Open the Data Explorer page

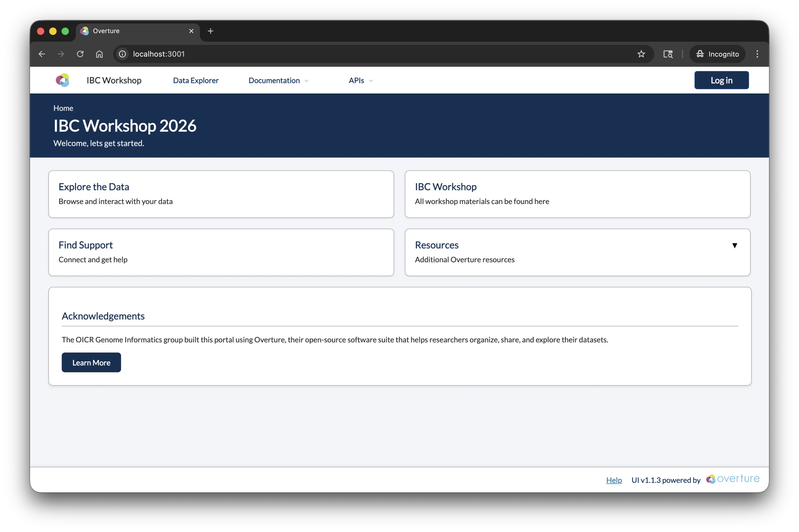196,80
